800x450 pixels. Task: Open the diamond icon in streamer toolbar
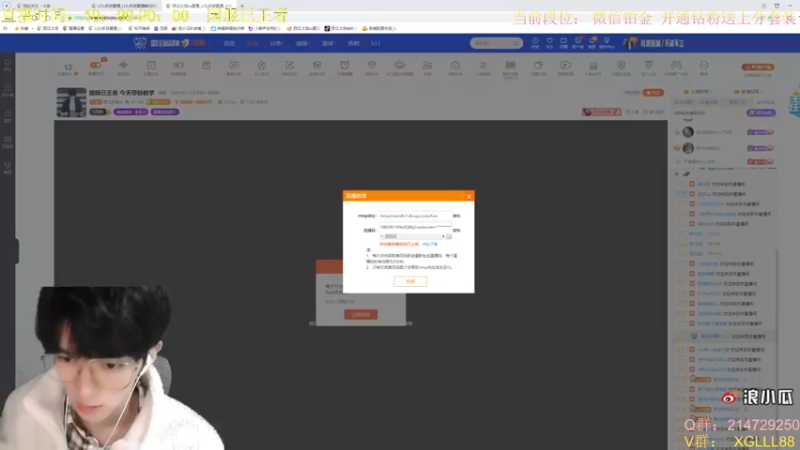[x=372, y=65]
